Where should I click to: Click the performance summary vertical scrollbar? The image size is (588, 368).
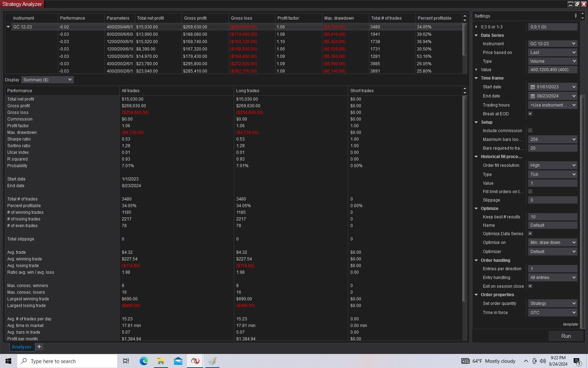(464, 198)
